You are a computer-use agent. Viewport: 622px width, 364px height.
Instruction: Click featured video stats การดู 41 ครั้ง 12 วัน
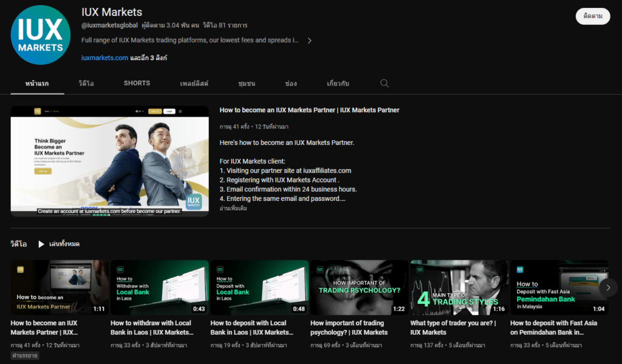click(x=254, y=127)
